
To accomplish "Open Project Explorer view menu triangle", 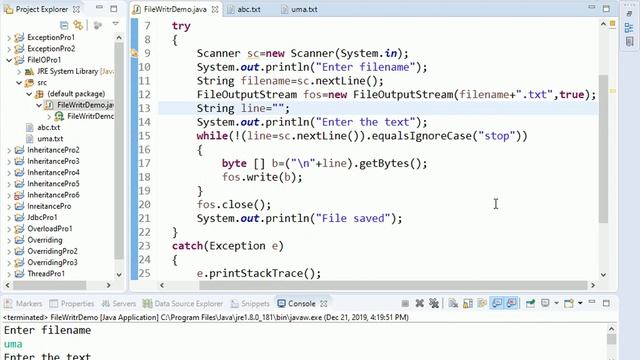I will pyautogui.click(x=116, y=24).
